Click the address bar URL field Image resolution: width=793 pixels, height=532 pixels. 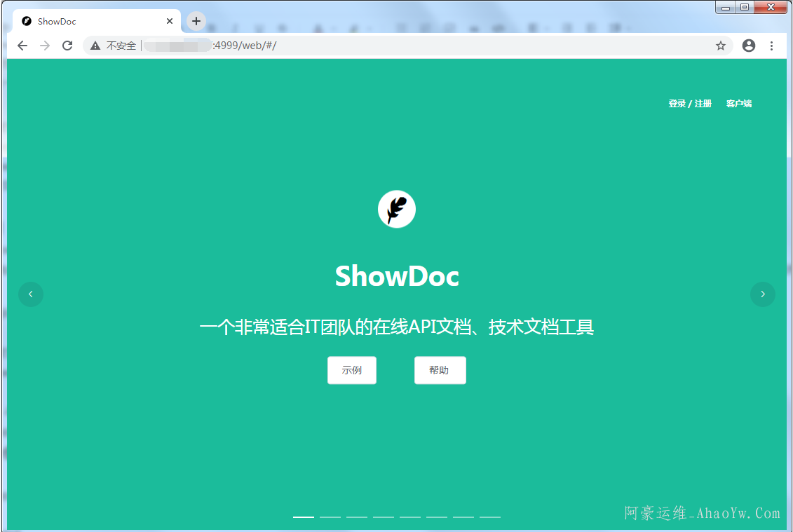(x=421, y=46)
